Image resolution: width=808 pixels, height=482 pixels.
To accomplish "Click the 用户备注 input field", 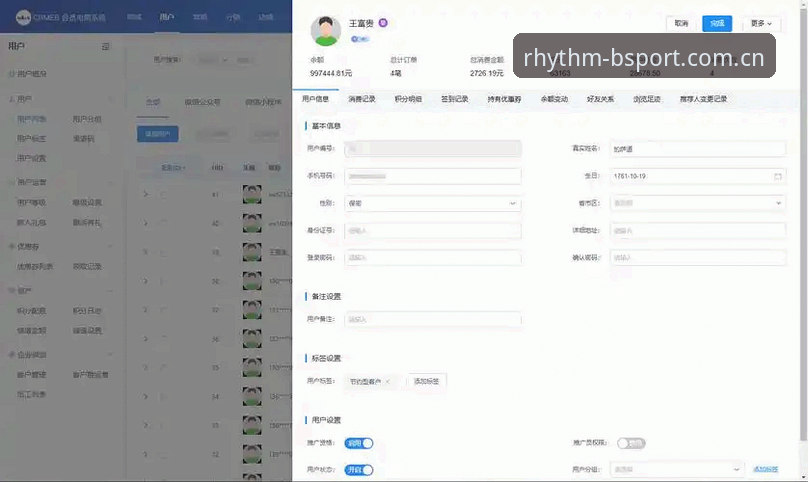I will click(433, 320).
